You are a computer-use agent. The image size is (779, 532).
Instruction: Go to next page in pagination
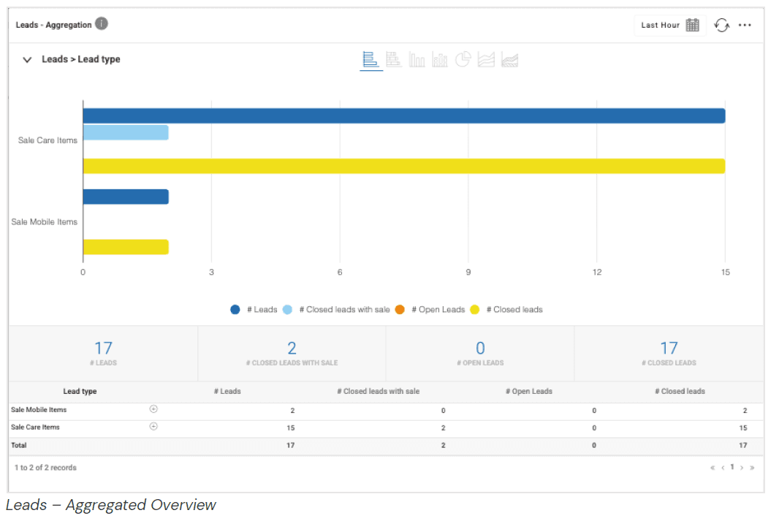click(x=741, y=468)
